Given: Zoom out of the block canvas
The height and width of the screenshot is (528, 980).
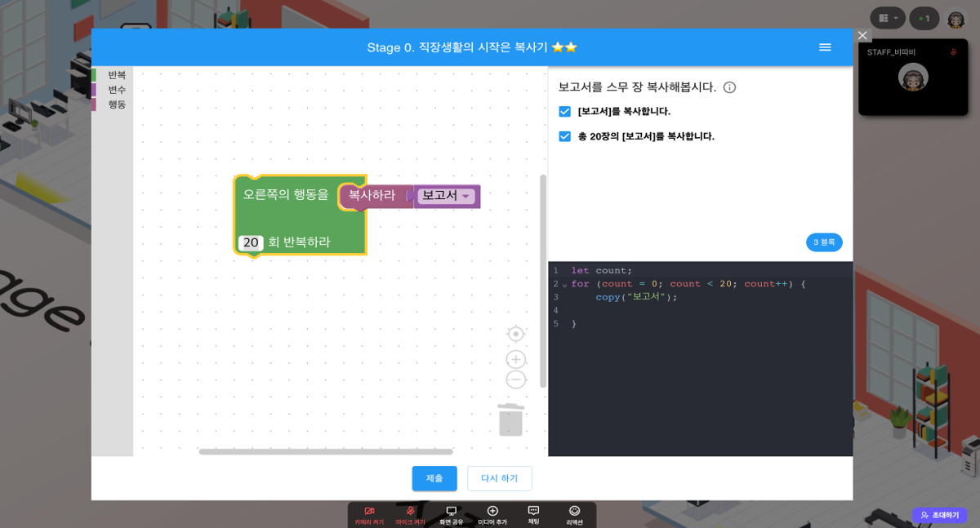Looking at the screenshot, I should tap(515, 379).
